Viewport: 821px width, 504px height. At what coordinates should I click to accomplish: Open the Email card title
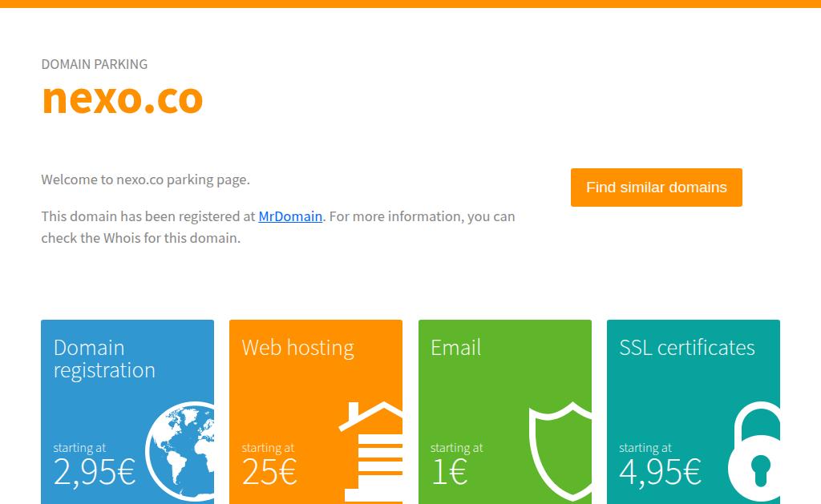click(x=455, y=348)
